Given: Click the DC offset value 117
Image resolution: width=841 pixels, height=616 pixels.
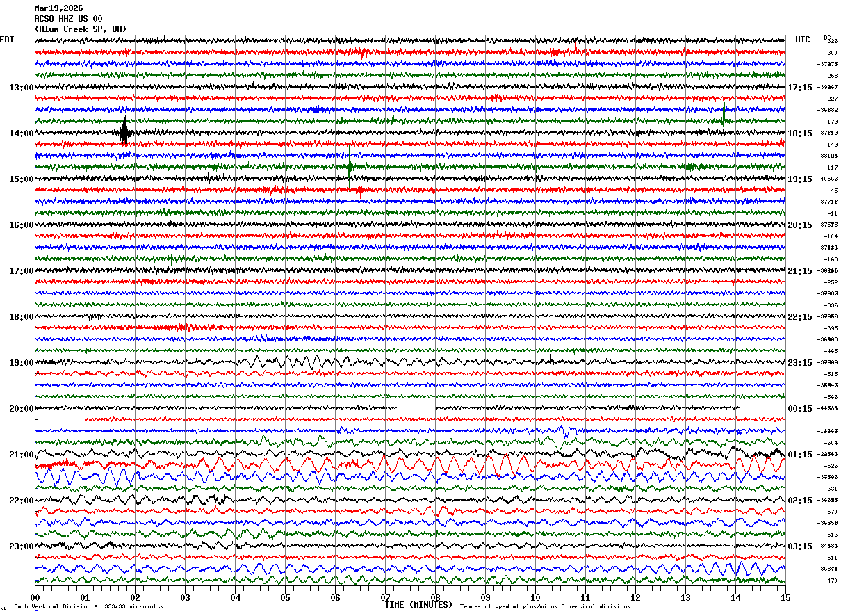Looking at the screenshot, I should pyautogui.click(x=832, y=168).
